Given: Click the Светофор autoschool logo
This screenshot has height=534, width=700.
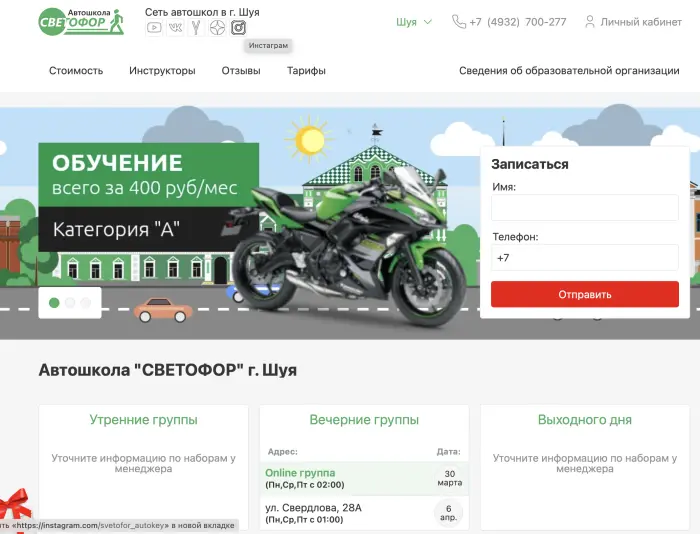Looking at the screenshot, I should [x=81, y=21].
